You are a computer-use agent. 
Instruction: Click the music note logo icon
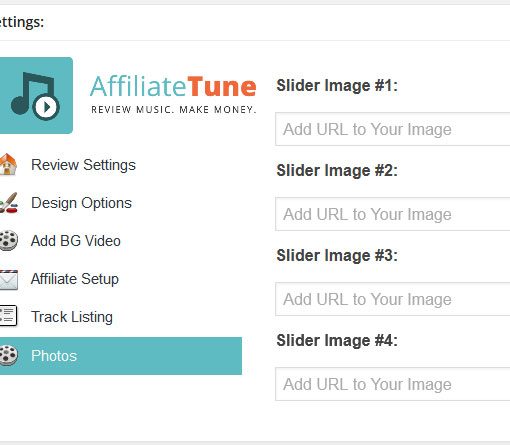click(x=36, y=95)
